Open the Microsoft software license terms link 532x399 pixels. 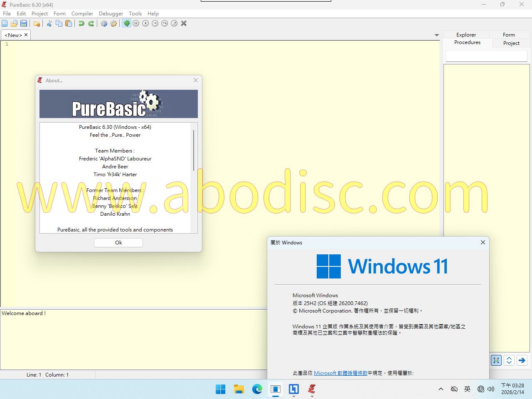pyautogui.click(x=340, y=373)
